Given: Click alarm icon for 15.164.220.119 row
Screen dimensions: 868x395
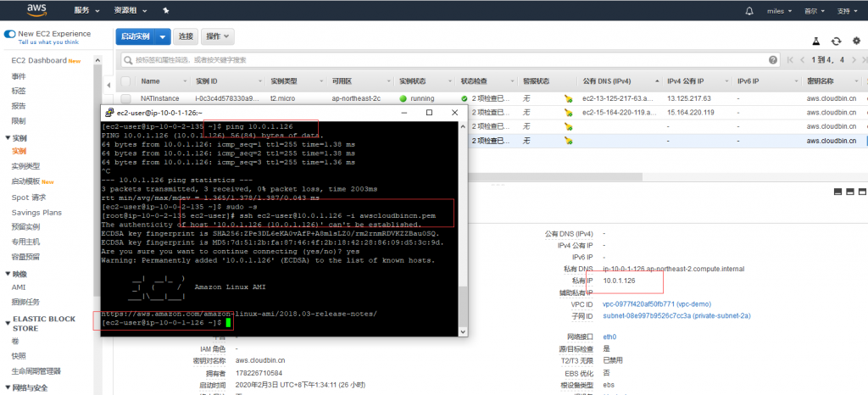Looking at the screenshot, I should coord(568,112).
